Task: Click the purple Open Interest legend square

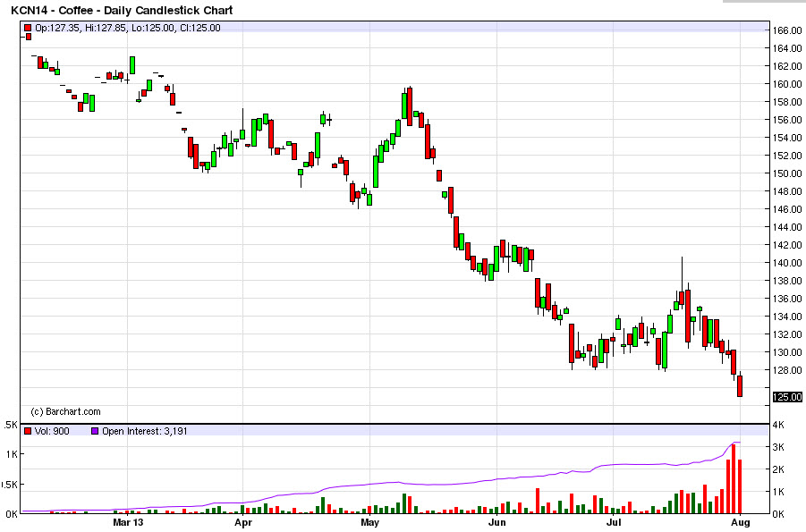Action: pos(95,431)
